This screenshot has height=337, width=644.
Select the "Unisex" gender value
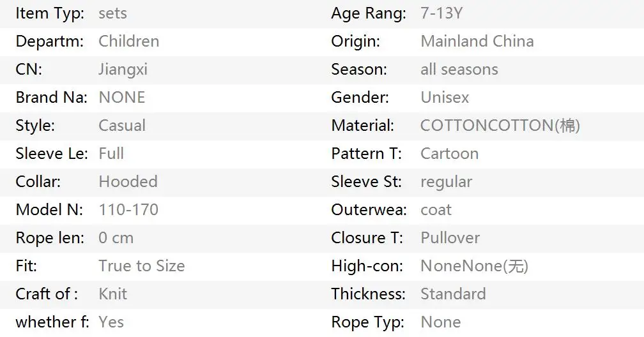click(x=445, y=98)
